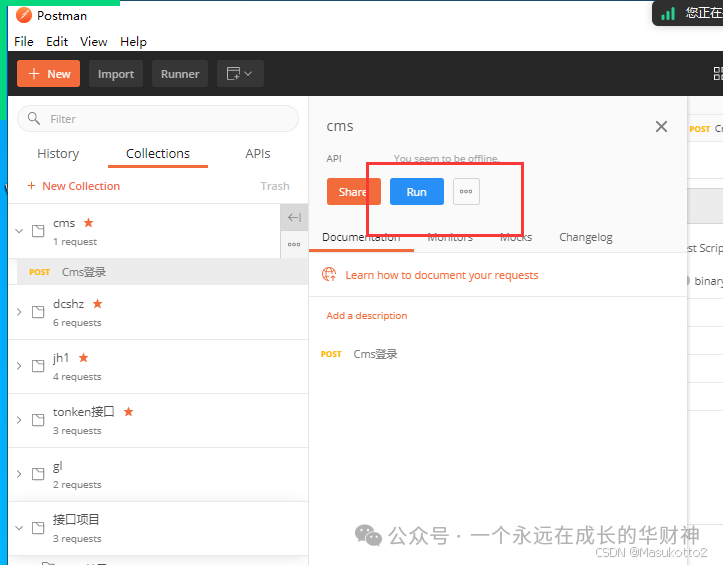Image resolution: width=723 pixels, height=565 pixels.
Task: Click the jh1 collection folder icon
Action: 38,366
